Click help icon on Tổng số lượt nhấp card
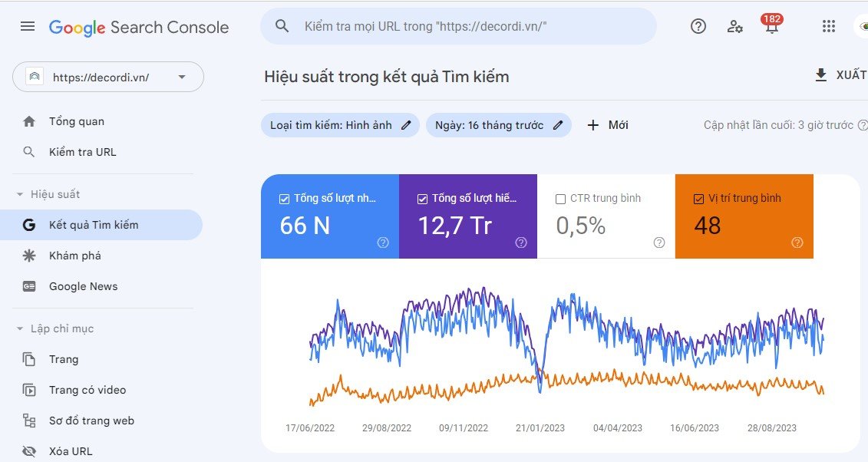 383,243
